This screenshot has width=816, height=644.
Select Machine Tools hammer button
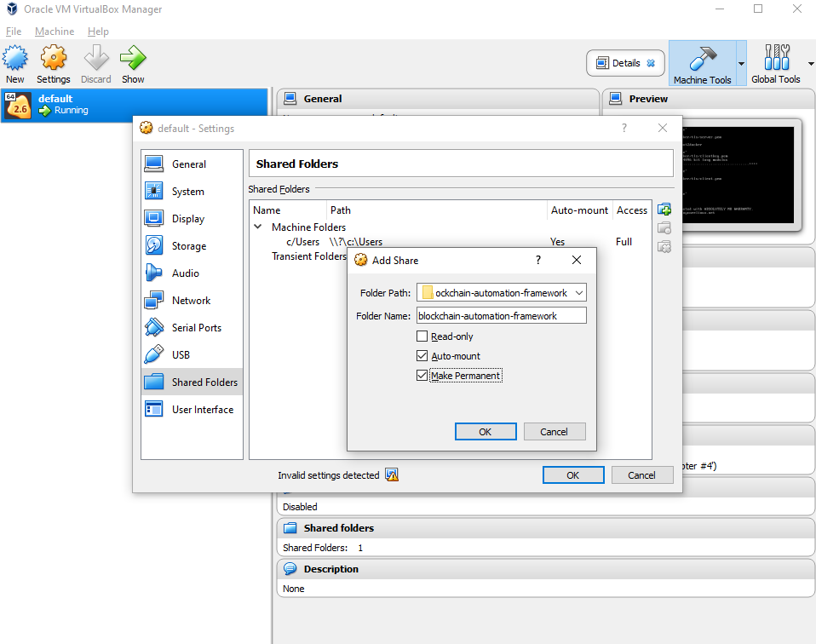pyautogui.click(x=703, y=64)
